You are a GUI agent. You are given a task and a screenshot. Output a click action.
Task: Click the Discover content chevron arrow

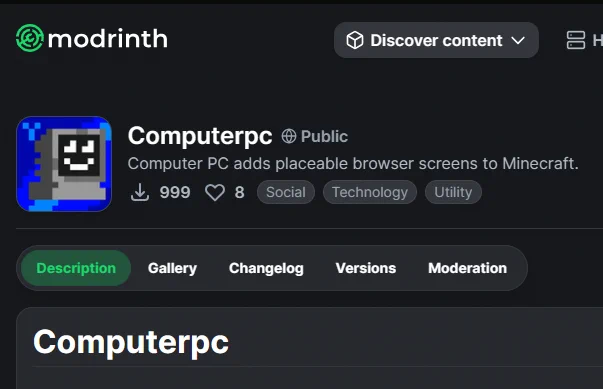click(x=518, y=40)
